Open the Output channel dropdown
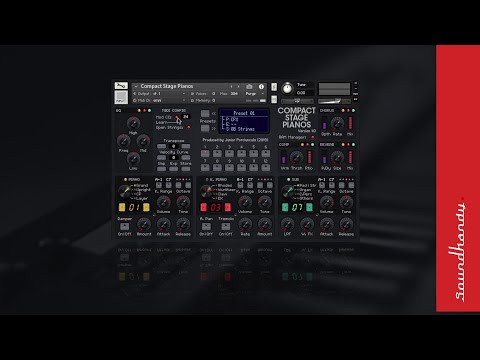The width and height of the screenshot is (480, 360). pos(159,94)
